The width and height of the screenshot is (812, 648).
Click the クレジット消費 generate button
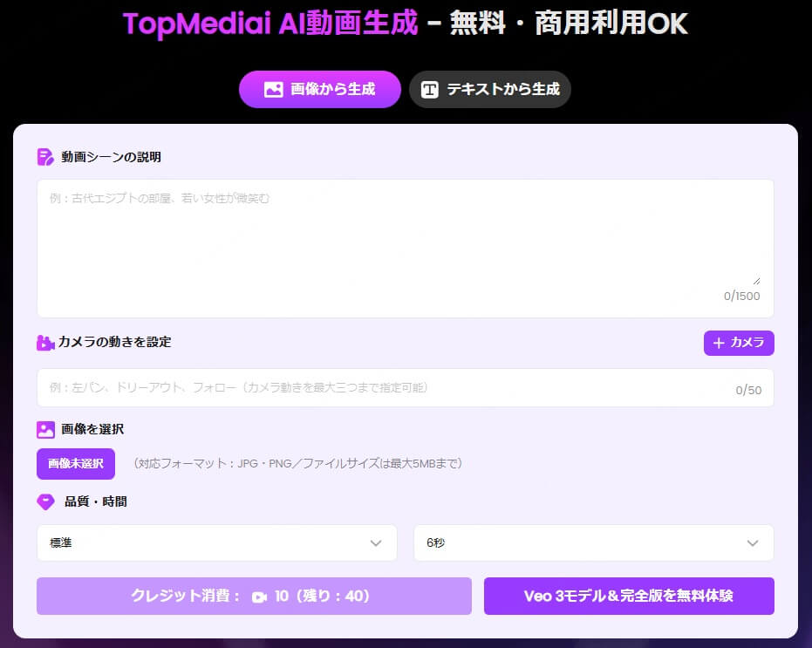coord(254,597)
